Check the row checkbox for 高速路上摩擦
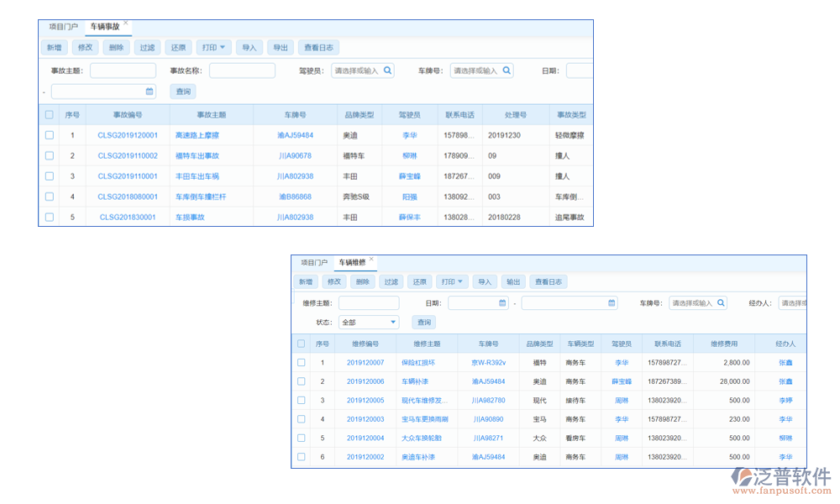The width and height of the screenshot is (840, 504). coord(49,134)
